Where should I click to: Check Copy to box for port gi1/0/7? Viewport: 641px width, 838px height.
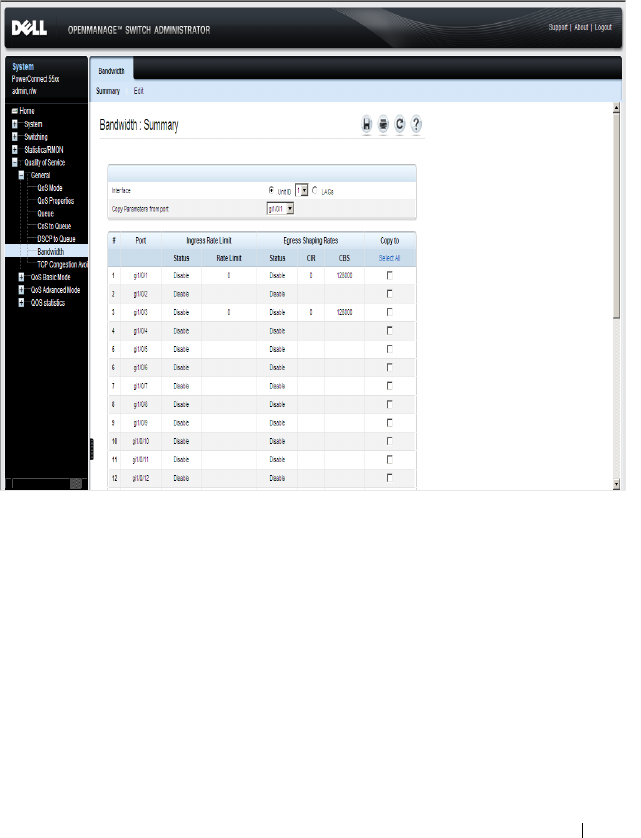[x=389, y=385]
